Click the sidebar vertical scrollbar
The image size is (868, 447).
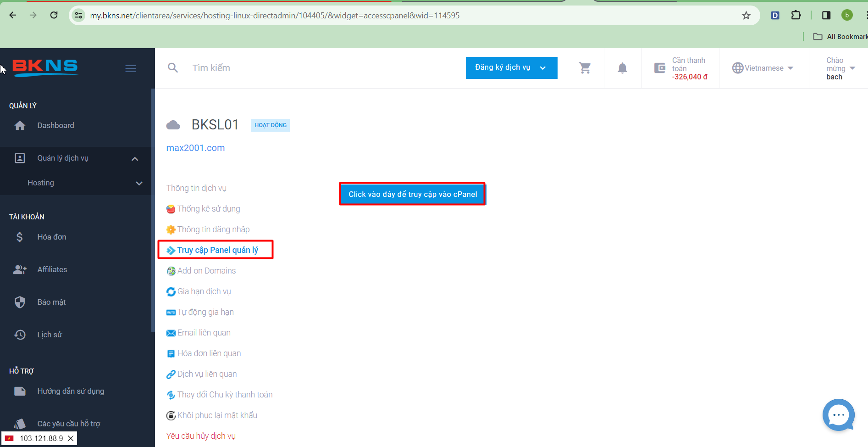[x=153, y=210]
